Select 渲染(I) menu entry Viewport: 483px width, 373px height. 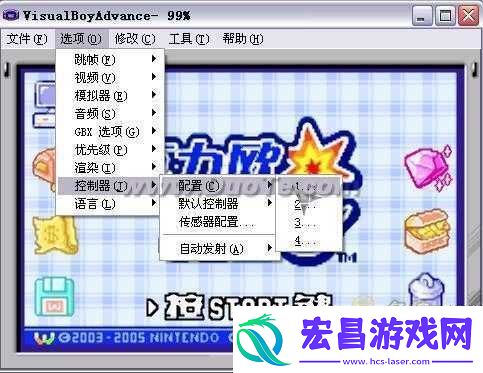point(110,168)
